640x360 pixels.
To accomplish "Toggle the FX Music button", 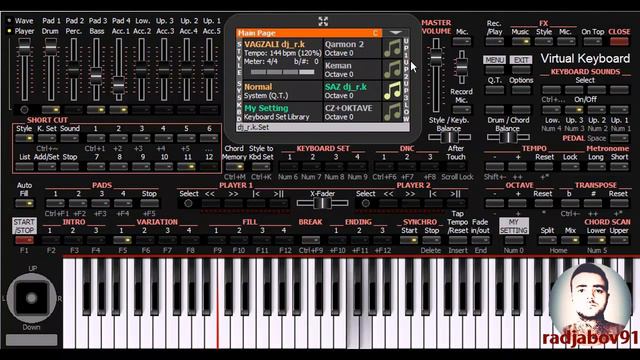I will [x=520, y=41].
